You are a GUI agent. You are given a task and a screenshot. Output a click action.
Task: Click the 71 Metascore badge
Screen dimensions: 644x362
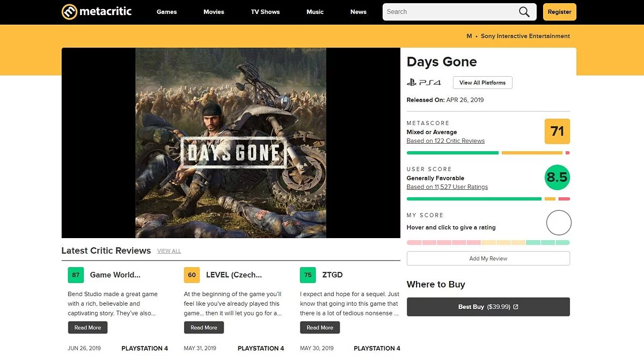(557, 131)
